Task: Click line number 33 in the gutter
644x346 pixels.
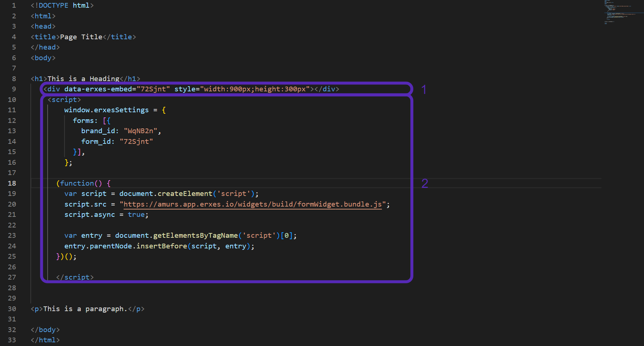Action: tap(12, 340)
